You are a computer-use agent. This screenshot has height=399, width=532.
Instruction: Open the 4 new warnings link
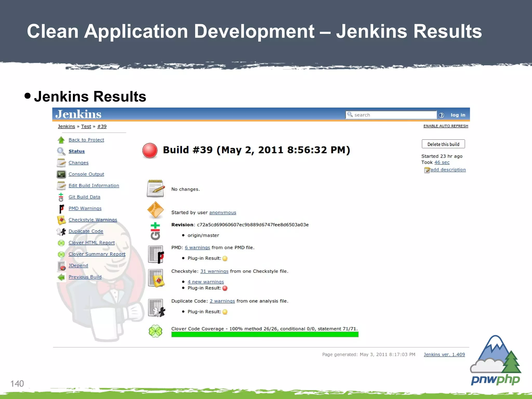coord(206,282)
